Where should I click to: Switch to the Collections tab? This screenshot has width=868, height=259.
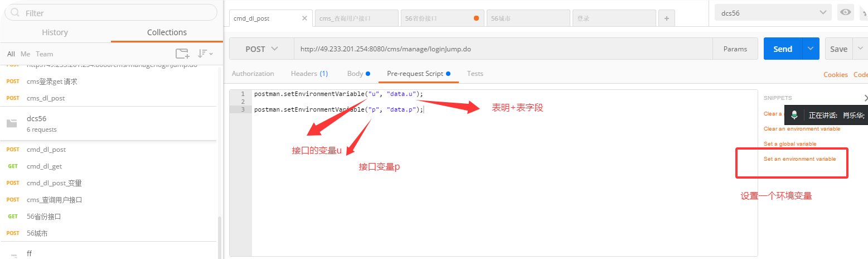(x=167, y=32)
